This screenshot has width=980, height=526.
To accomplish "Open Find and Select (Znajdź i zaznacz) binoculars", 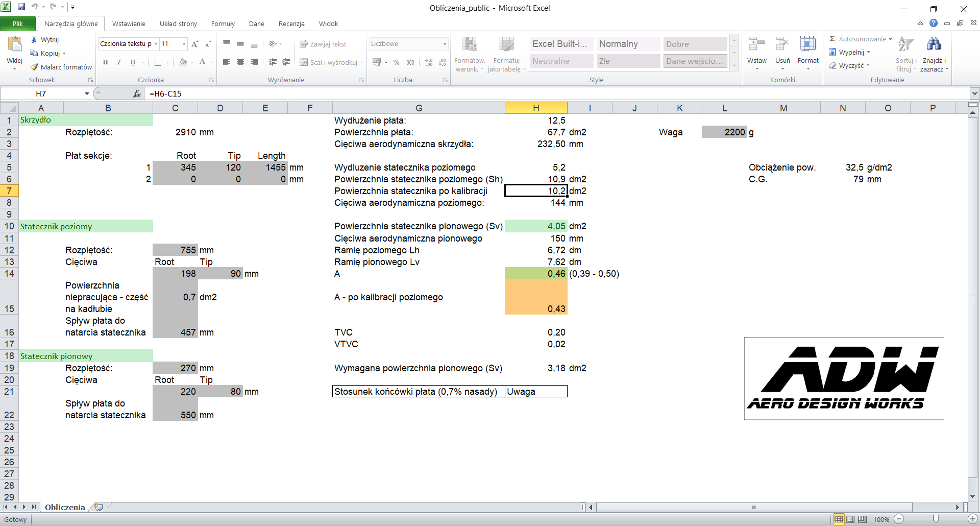I will click(x=934, y=45).
